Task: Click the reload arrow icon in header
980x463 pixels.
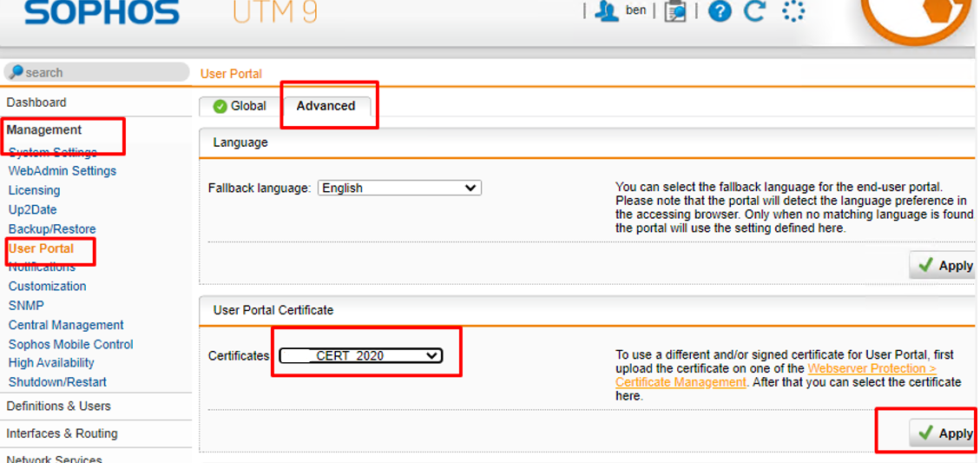Action: (755, 10)
